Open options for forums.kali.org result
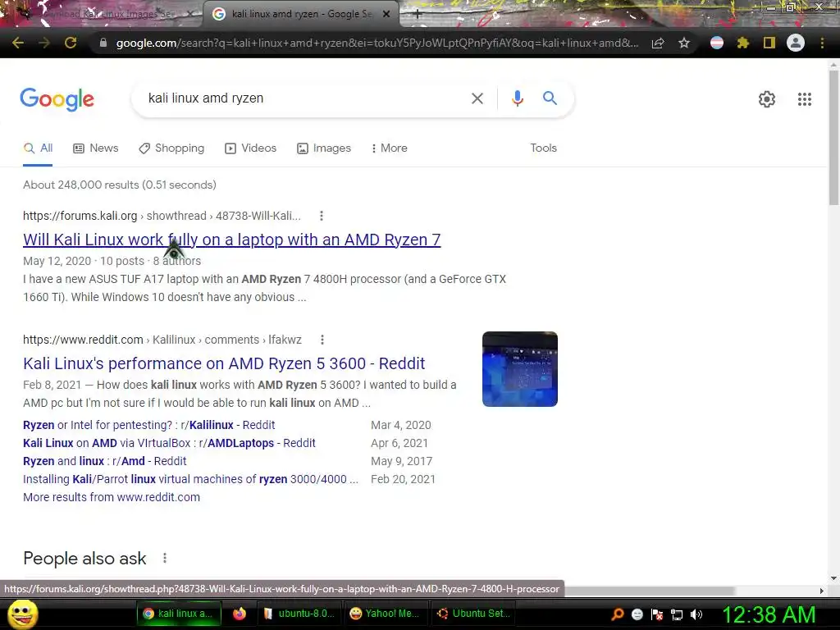The image size is (840, 630). coord(322,216)
